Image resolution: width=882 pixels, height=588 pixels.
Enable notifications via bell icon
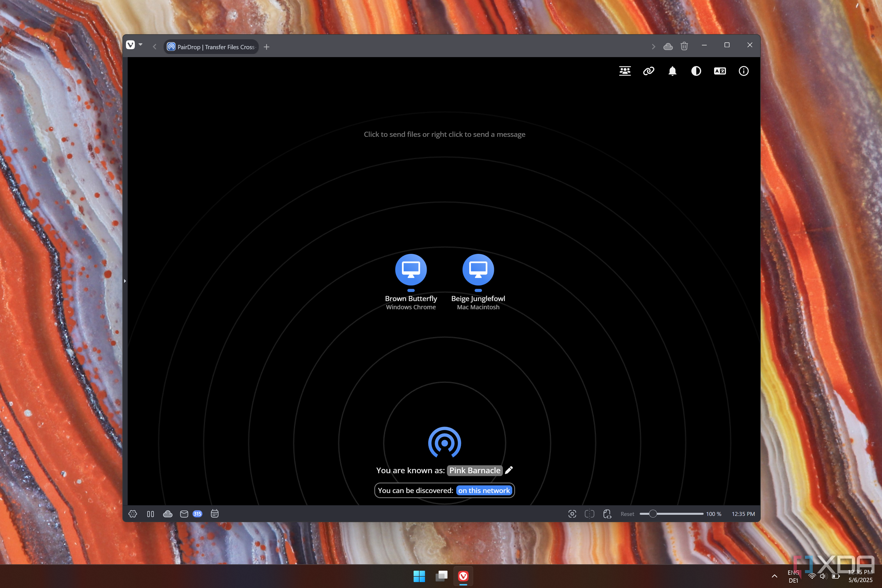(x=672, y=71)
